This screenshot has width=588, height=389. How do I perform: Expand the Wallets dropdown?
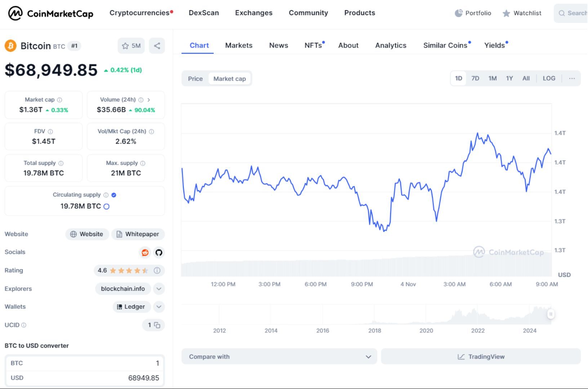159,307
